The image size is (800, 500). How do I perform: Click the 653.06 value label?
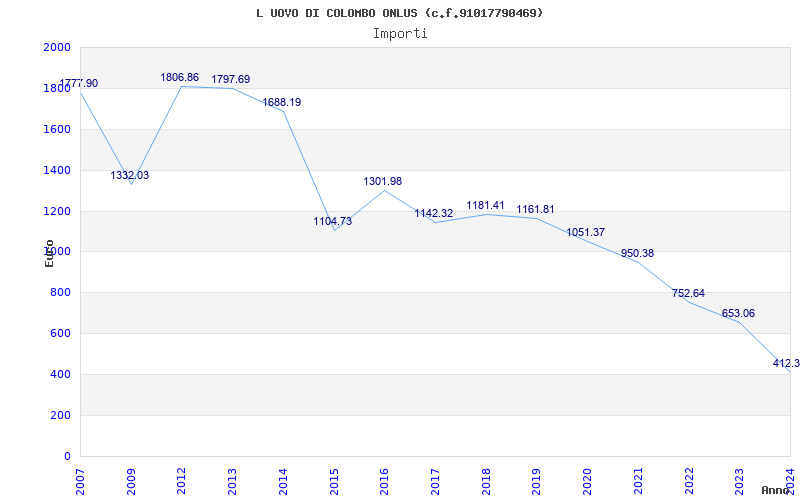738,313
